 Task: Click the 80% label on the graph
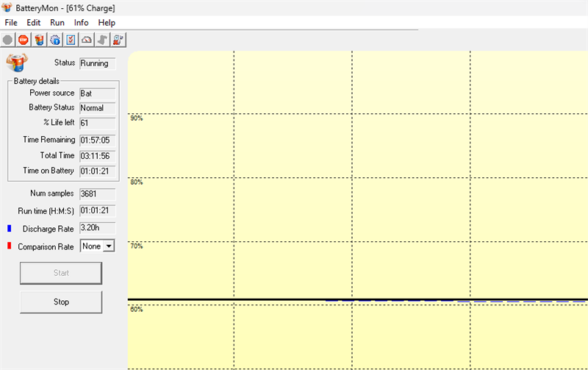pyautogui.click(x=137, y=182)
